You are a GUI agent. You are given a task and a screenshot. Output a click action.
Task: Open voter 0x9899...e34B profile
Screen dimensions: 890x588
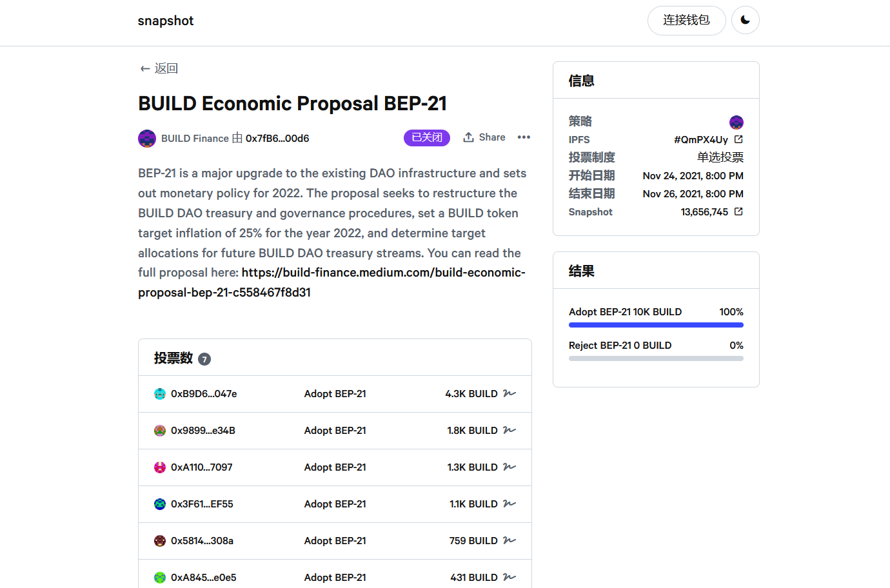click(x=203, y=431)
